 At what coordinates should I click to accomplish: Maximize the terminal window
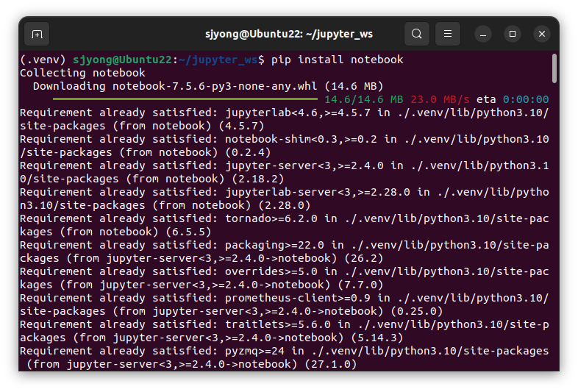tap(513, 34)
